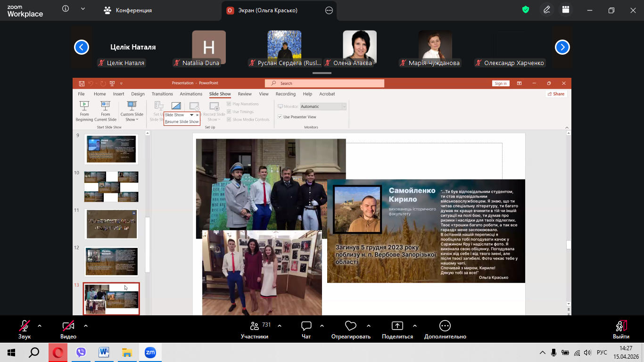Screen dimensions: 644x362
Task: Click the Поделиться share screen icon
Action: [397, 326]
